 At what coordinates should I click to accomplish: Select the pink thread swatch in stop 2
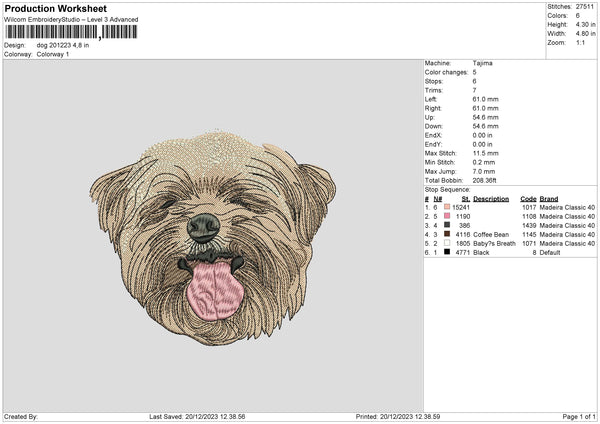[447, 216]
